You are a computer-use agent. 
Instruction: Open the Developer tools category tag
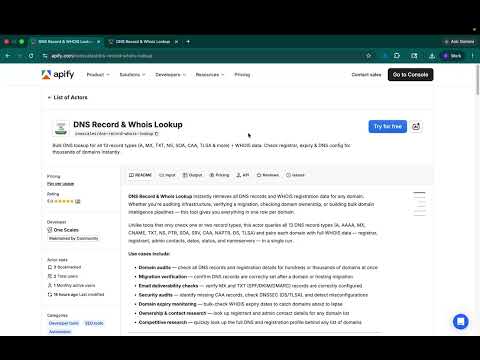click(64, 323)
